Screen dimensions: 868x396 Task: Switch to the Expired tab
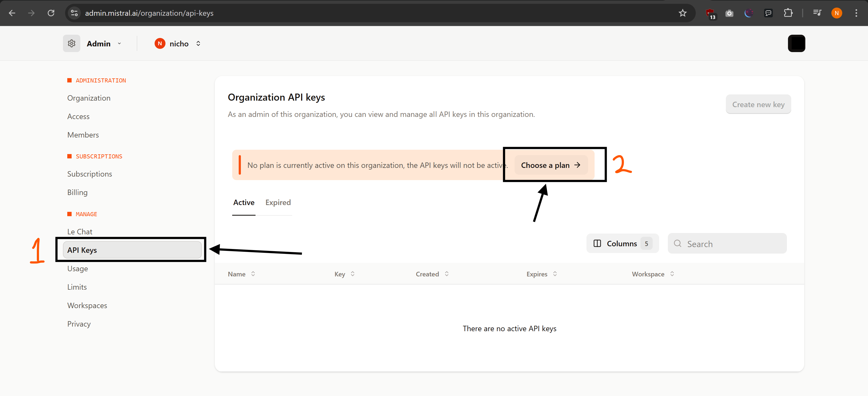tap(278, 203)
